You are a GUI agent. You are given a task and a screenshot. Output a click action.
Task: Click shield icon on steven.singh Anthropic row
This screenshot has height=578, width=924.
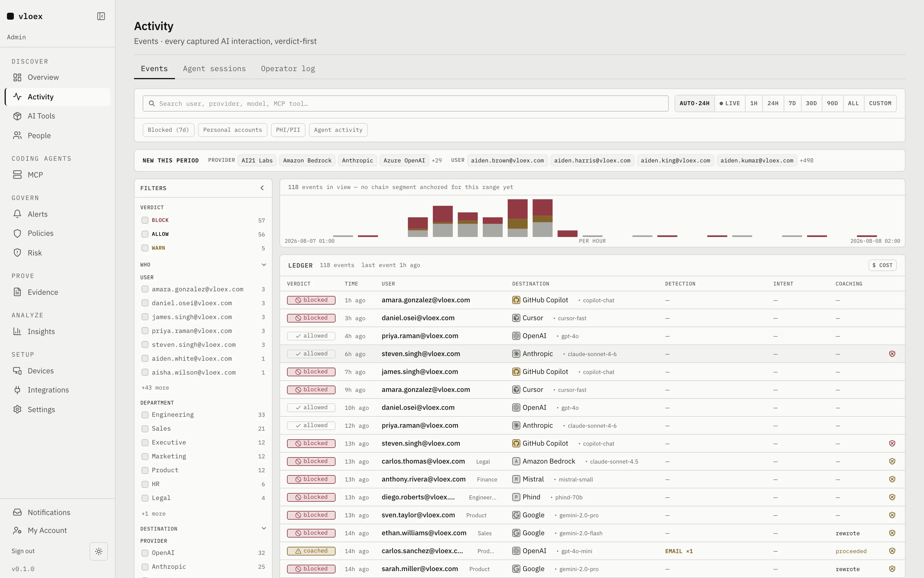(x=892, y=354)
